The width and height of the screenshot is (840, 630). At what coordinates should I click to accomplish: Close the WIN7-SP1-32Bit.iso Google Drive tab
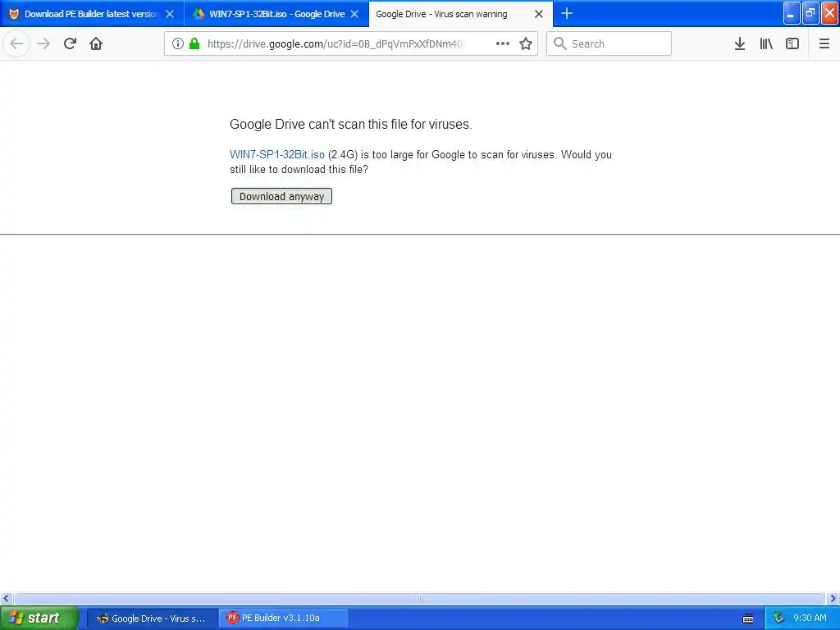point(354,14)
